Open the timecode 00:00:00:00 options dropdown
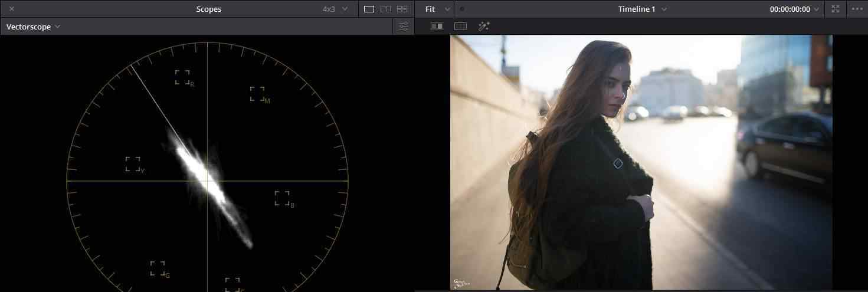This screenshot has width=868, height=292. [x=794, y=9]
